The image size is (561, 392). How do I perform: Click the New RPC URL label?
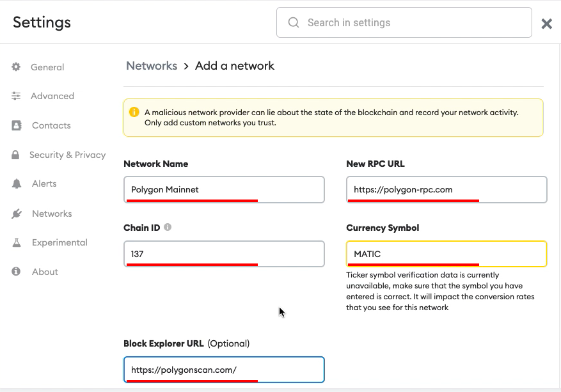[375, 164]
